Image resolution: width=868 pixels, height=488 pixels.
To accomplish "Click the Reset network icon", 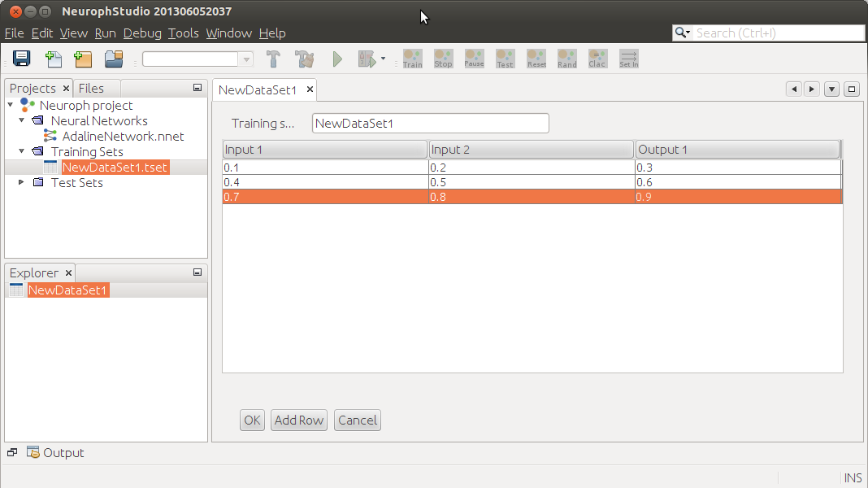I will click(536, 59).
